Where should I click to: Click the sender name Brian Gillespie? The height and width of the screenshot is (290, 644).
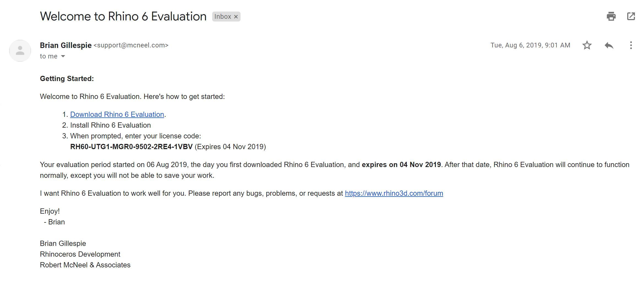coord(66,45)
